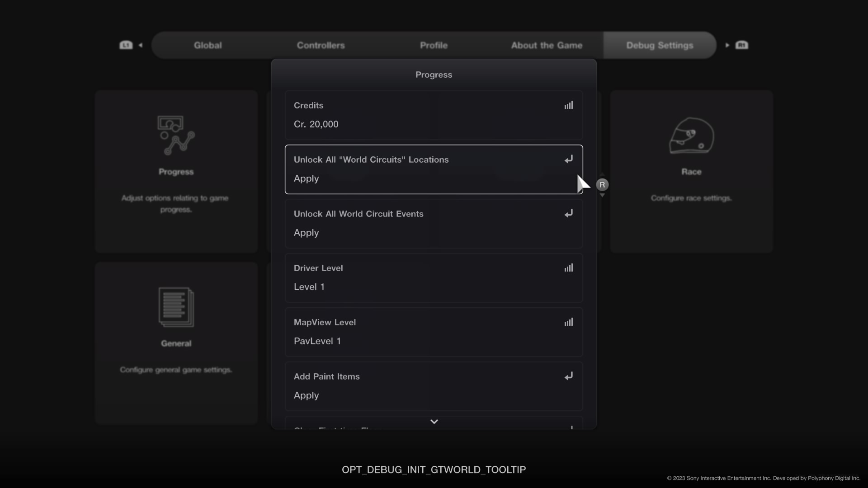
Task: Click the R1 next tab icon
Action: point(742,45)
